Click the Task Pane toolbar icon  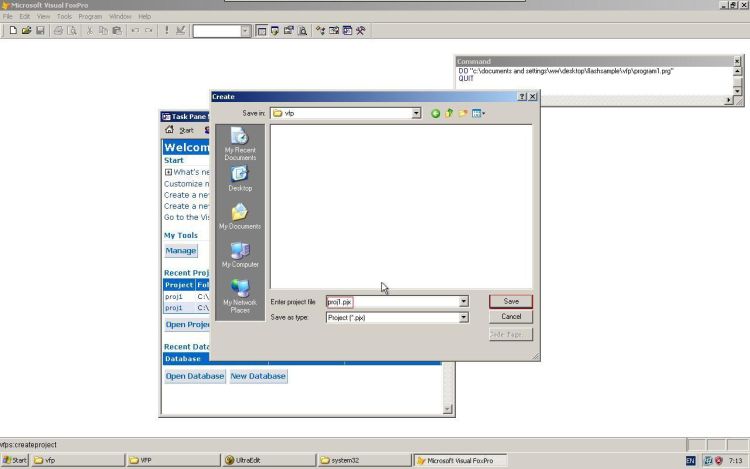tap(347, 31)
